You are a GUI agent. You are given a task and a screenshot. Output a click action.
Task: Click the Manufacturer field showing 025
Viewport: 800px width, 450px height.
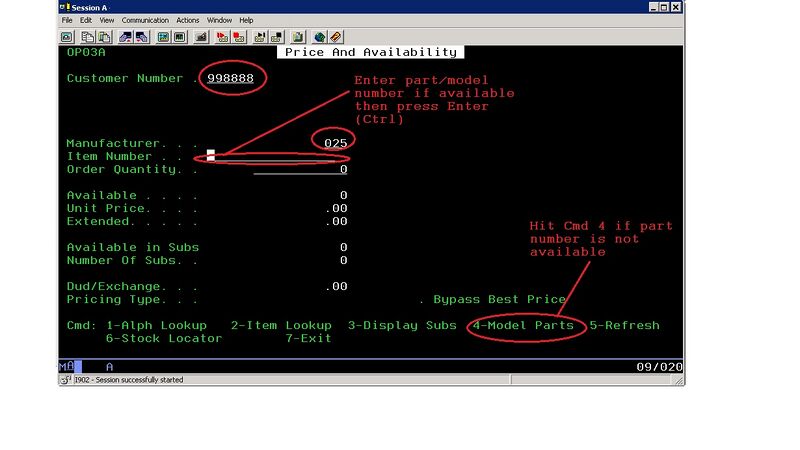335,143
